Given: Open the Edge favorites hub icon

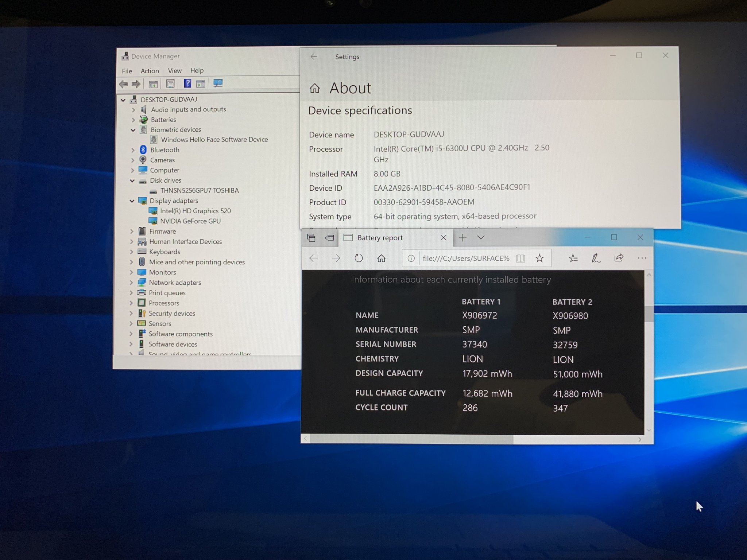Looking at the screenshot, I should (573, 258).
